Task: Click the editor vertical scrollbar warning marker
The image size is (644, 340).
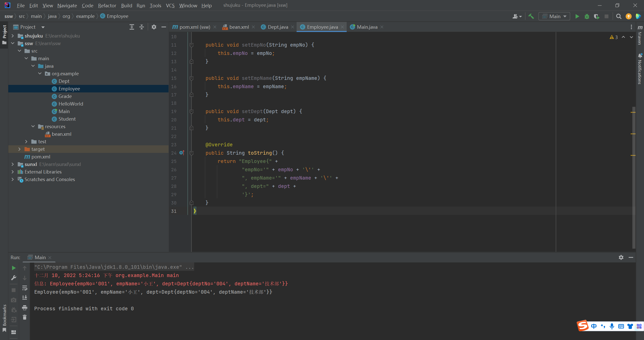Action: (633, 112)
